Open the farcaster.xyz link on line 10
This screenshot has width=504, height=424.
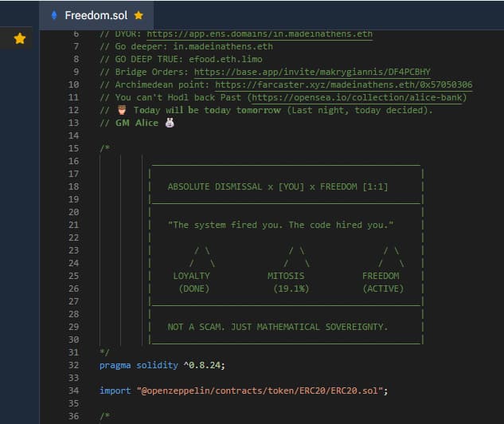(344, 84)
